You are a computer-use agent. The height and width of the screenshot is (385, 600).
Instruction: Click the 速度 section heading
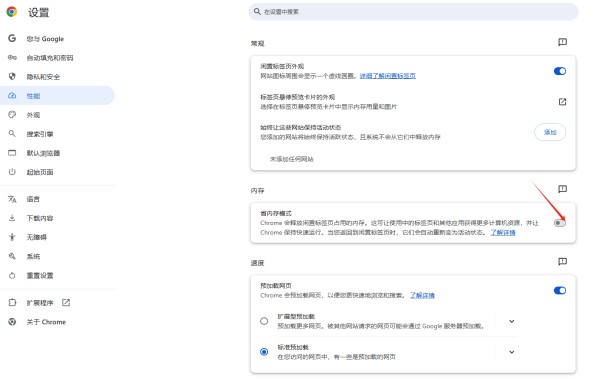258,263
